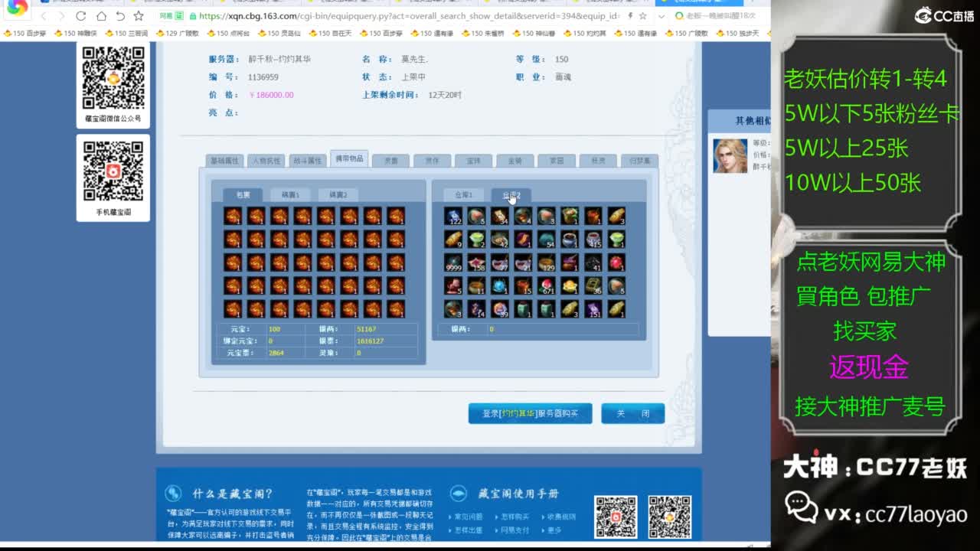Pick the warehouse item showing 42
The width and height of the screenshot is (980, 551).
point(499,239)
